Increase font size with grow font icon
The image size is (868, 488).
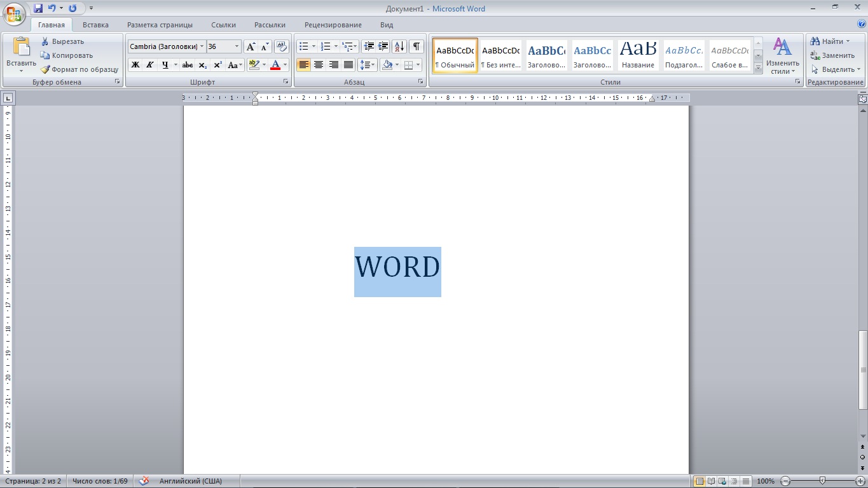(251, 46)
